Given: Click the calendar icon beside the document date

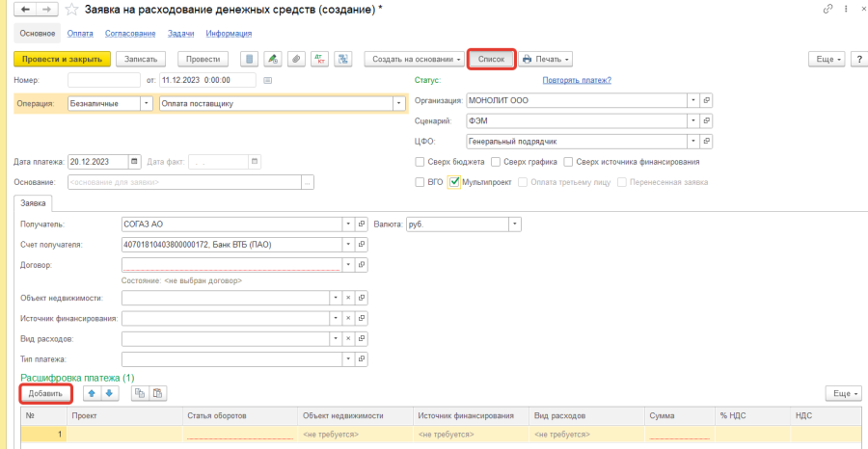Looking at the screenshot, I should coord(268,80).
